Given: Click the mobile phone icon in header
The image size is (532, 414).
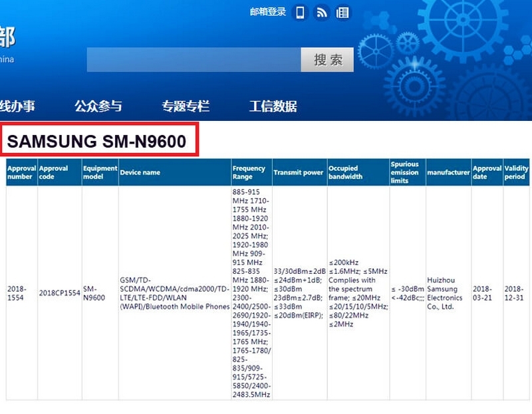Looking at the screenshot, I should [300, 13].
